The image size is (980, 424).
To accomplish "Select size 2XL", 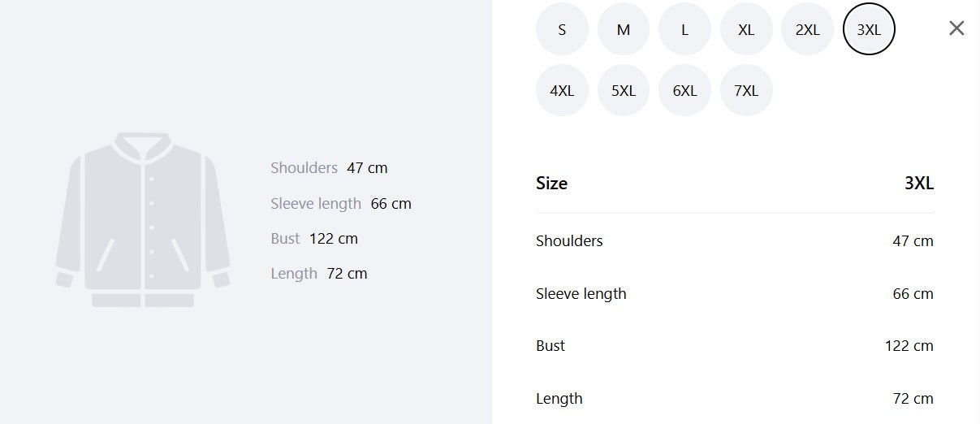I will click(x=808, y=29).
